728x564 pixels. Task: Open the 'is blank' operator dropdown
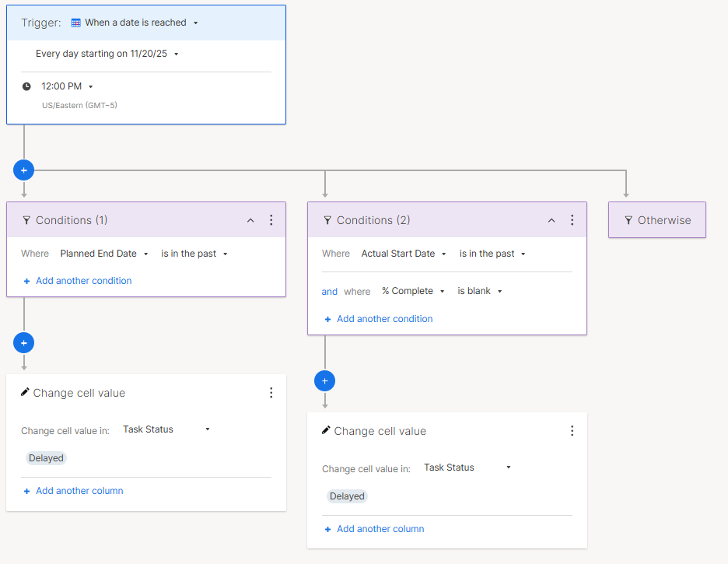[x=480, y=291]
